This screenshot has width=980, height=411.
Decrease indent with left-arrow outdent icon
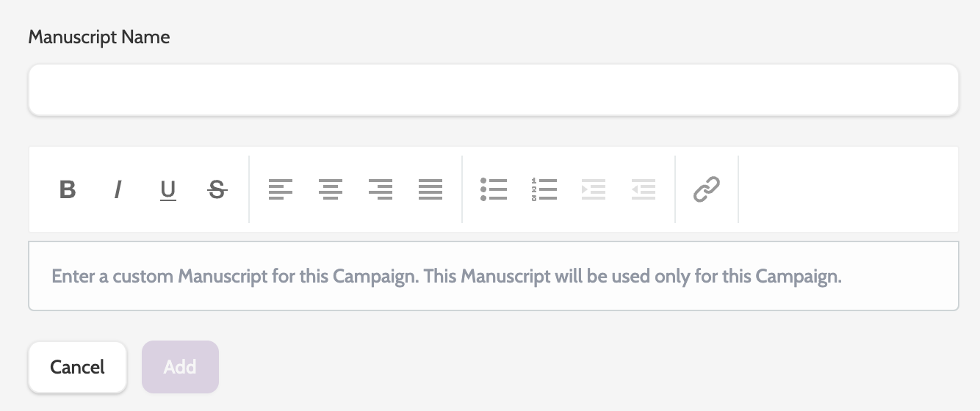(x=644, y=189)
